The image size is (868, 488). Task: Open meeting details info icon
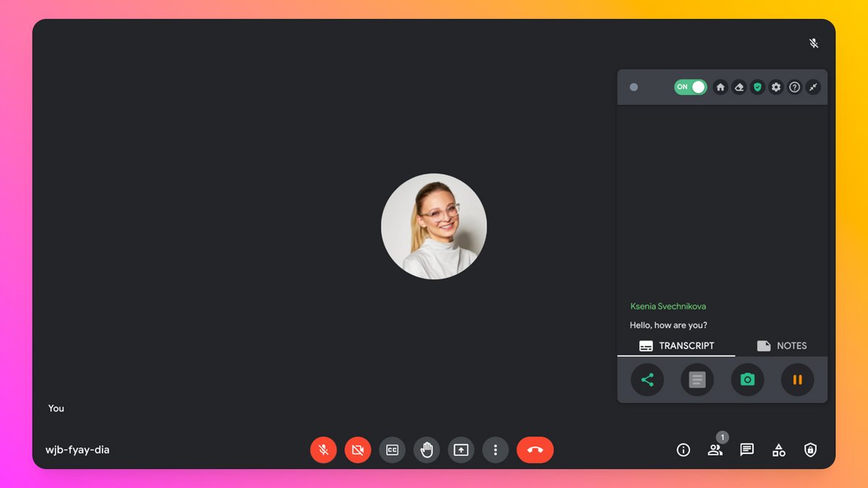(x=683, y=450)
